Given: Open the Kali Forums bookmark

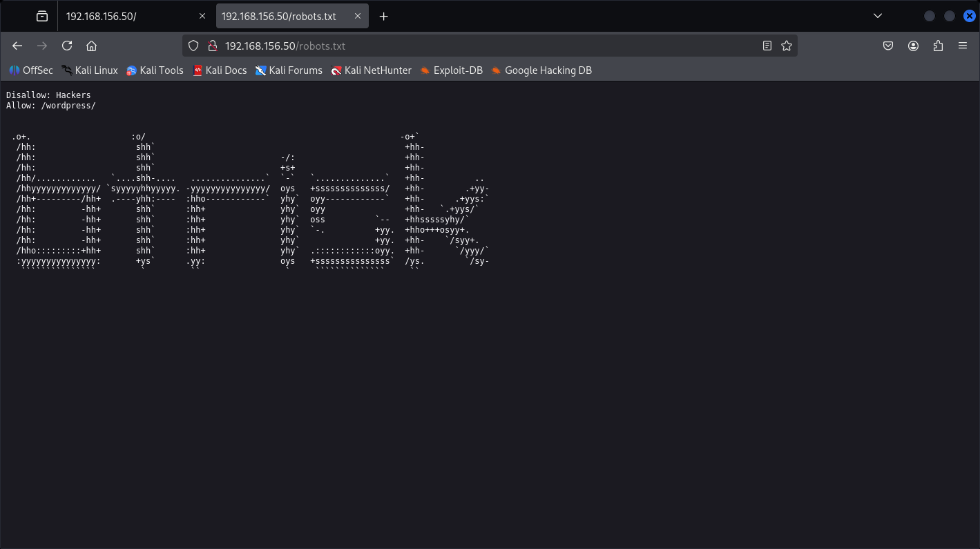Looking at the screenshot, I should coord(289,70).
